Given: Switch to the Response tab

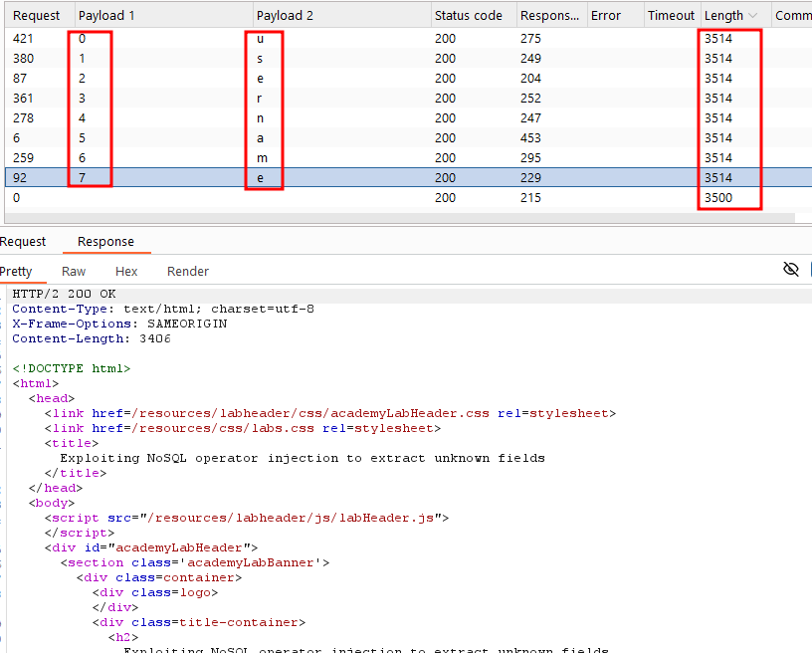Looking at the screenshot, I should pos(105,242).
